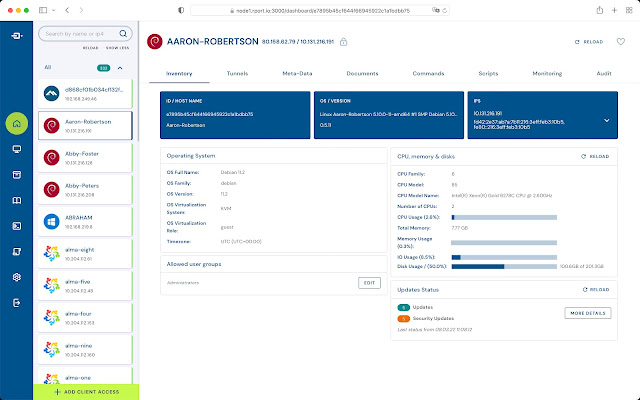Switch to the Monitoring tab

coord(547,73)
